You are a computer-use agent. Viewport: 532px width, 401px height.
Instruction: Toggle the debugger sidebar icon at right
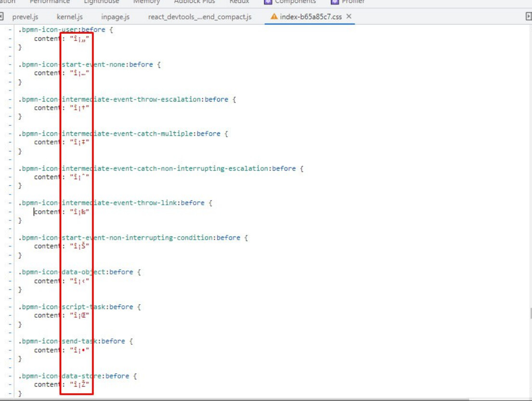click(529, 16)
